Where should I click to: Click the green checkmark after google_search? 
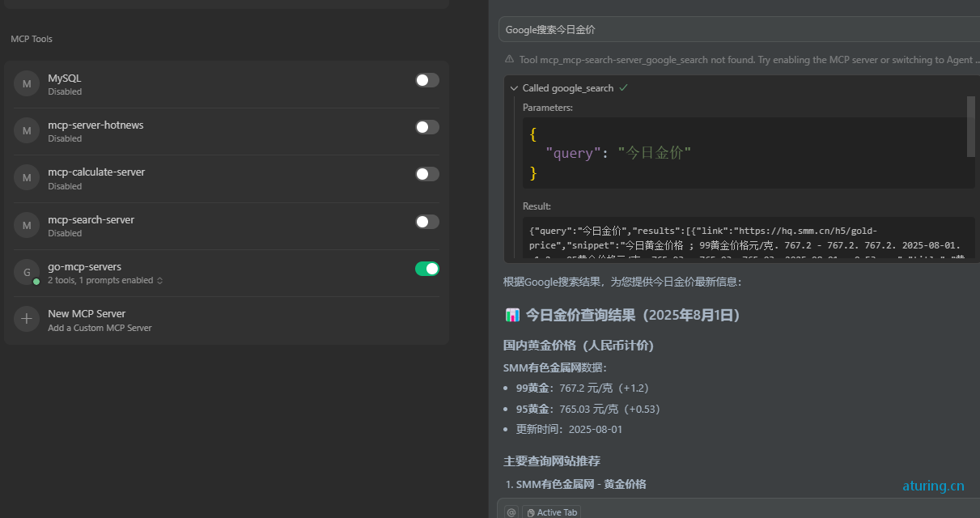pyautogui.click(x=623, y=87)
